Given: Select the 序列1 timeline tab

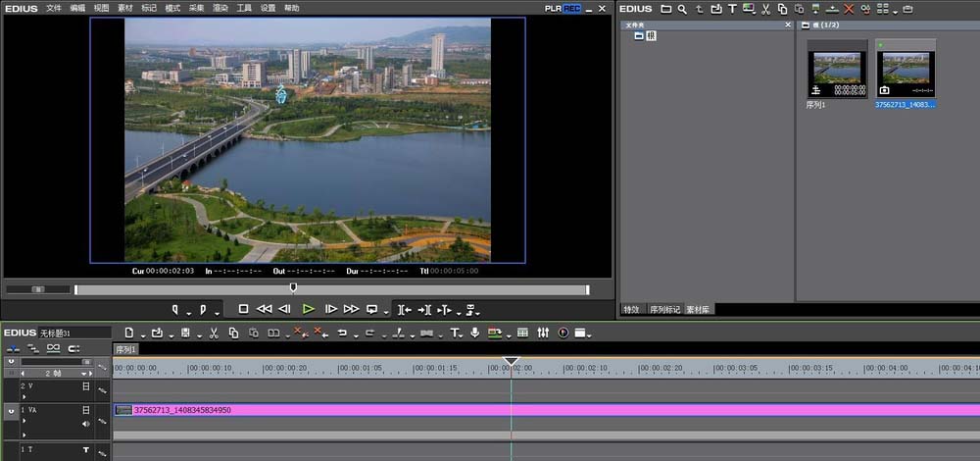Looking at the screenshot, I should point(126,349).
